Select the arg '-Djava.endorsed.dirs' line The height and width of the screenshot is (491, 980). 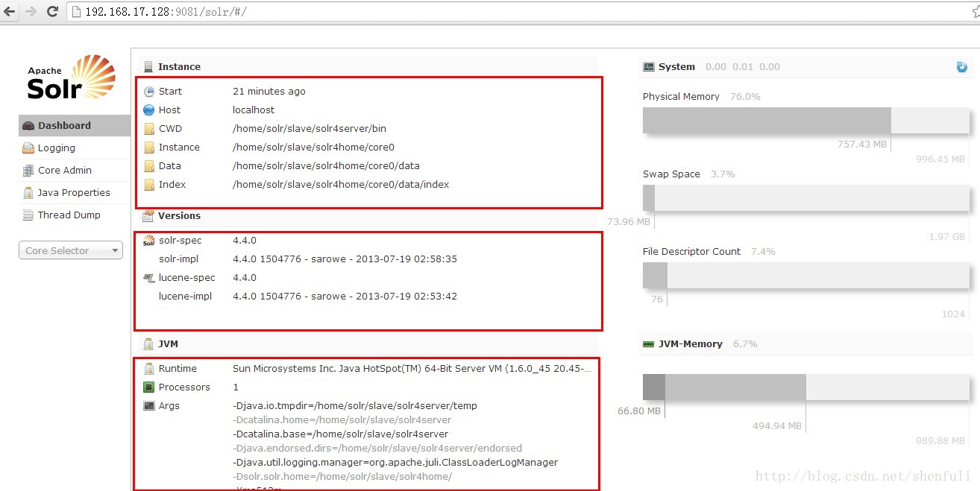coord(377,448)
